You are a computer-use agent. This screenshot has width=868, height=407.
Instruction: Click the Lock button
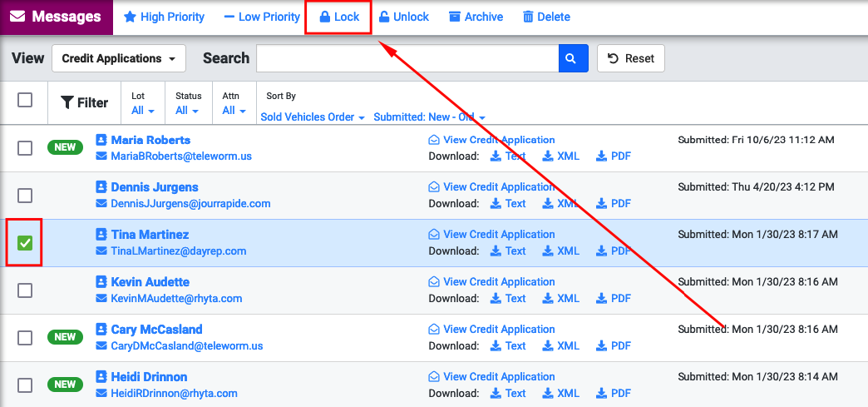click(338, 17)
